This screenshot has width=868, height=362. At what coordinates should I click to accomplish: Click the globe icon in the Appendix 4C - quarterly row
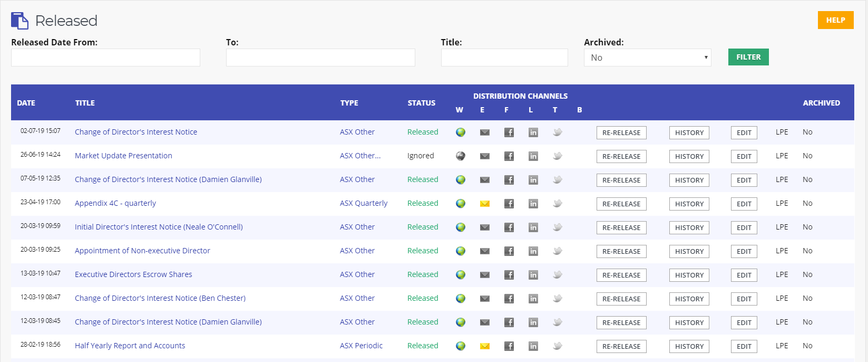click(x=461, y=204)
